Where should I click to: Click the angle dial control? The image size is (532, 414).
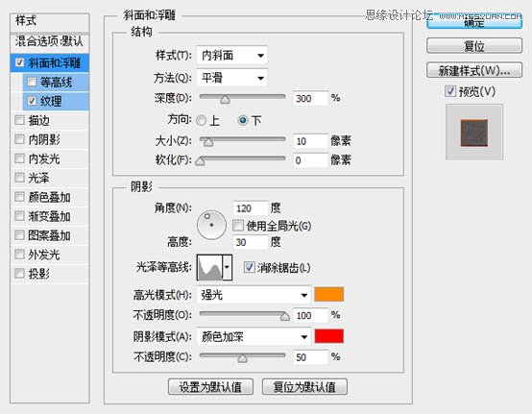click(211, 225)
